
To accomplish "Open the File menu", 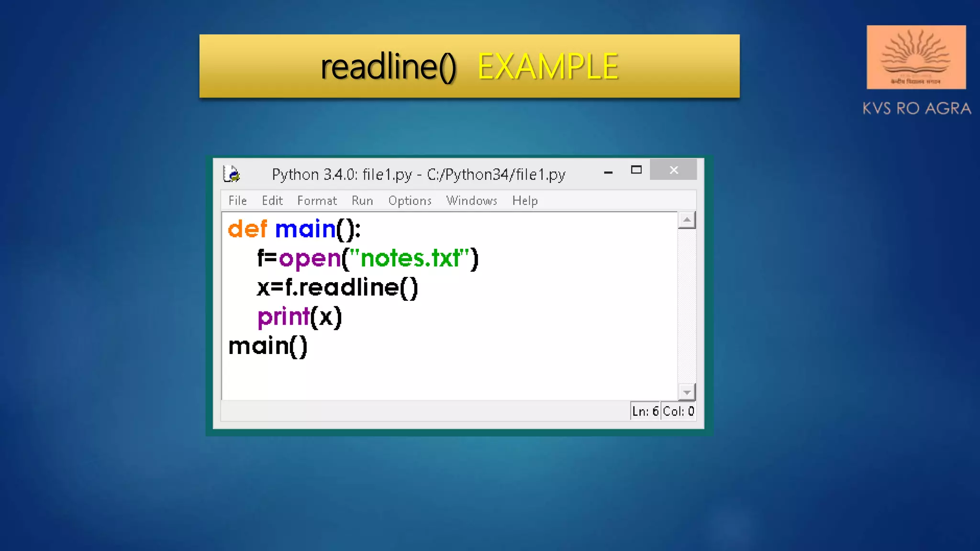I will point(237,201).
